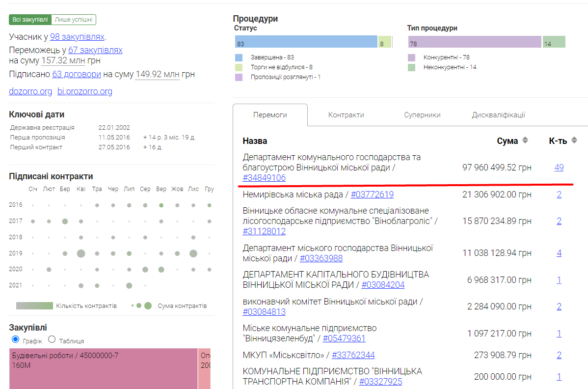This screenshot has height=389, width=588.
Task: Click the purple Конкурентні legend square
Action: click(412, 58)
